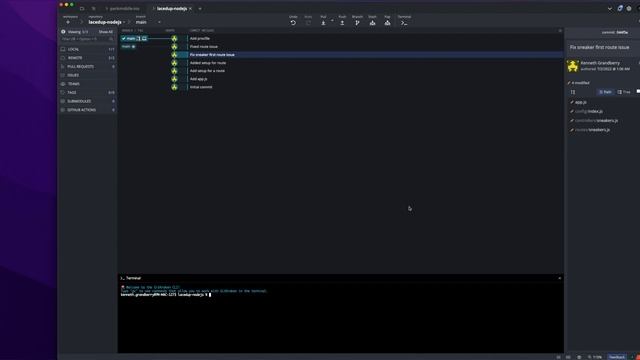Click the notifications icon at top right
Viewport: 640px width, 360px height.
click(x=620, y=8)
